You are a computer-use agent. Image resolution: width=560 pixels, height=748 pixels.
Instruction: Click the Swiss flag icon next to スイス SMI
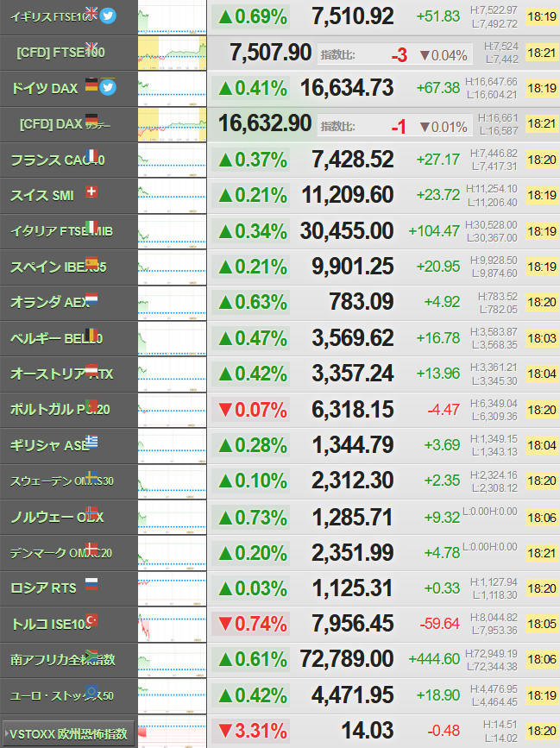click(91, 192)
